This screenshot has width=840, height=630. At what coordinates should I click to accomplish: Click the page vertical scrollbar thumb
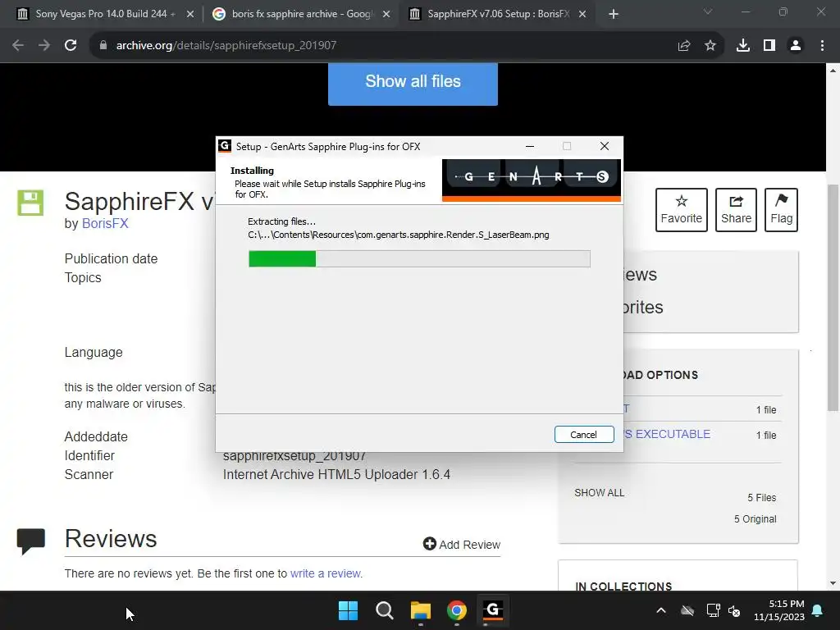click(x=833, y=297)
